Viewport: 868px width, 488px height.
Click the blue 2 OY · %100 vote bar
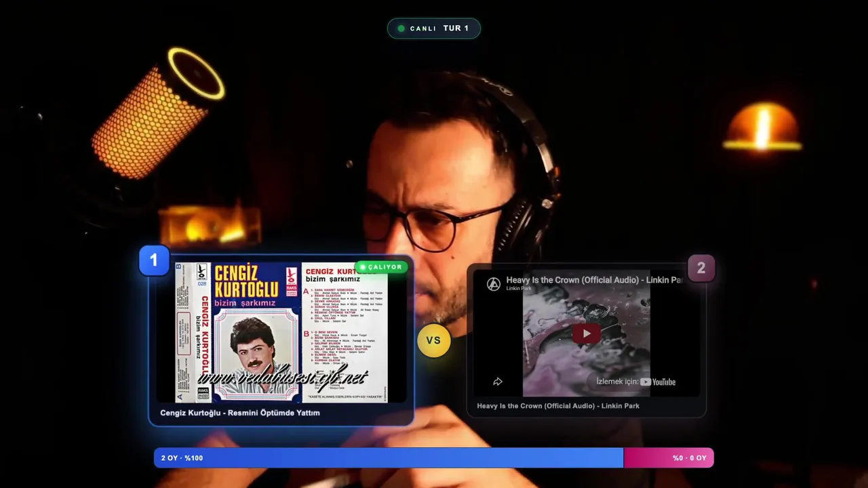click(x=389, y=457)
